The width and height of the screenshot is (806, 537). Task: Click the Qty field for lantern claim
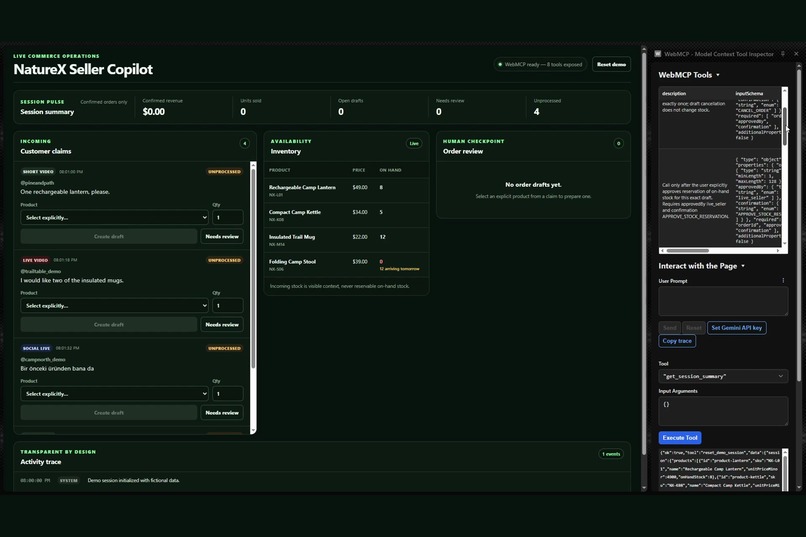click(227, 217)
